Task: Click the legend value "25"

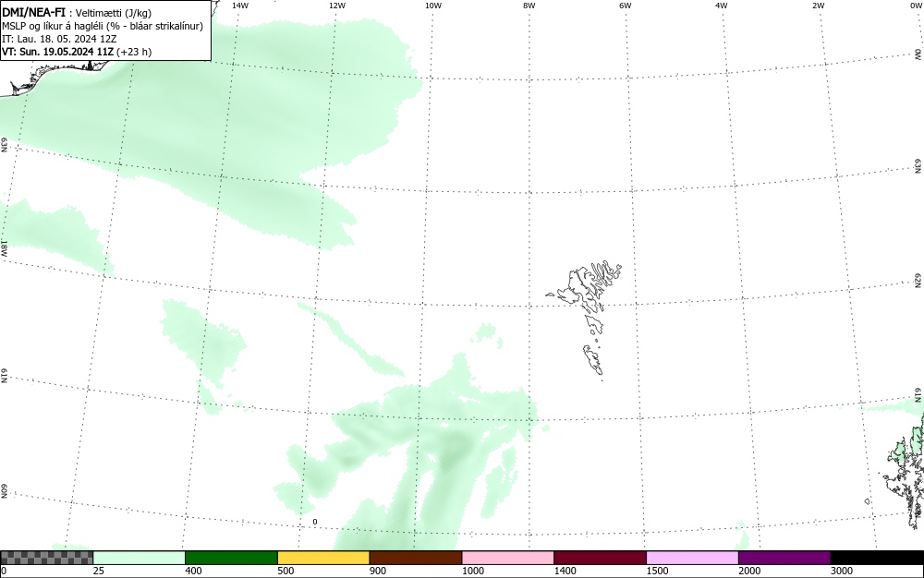Action: [99, 571]
